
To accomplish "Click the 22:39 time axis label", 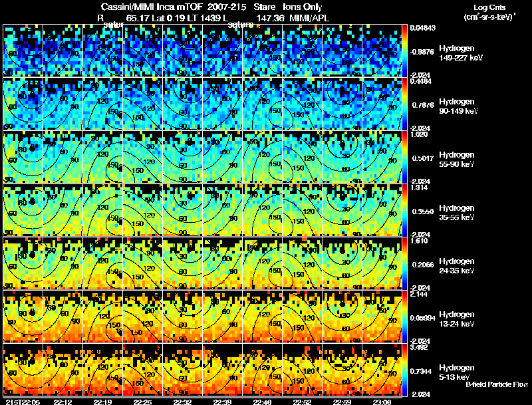I will (x=222, y=402).
